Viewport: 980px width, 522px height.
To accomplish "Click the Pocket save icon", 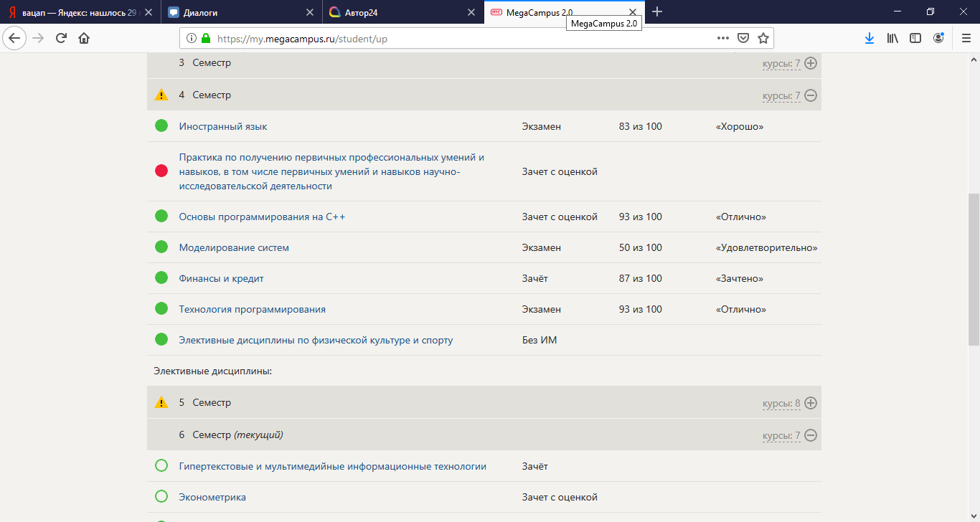I will pos(744,38).
